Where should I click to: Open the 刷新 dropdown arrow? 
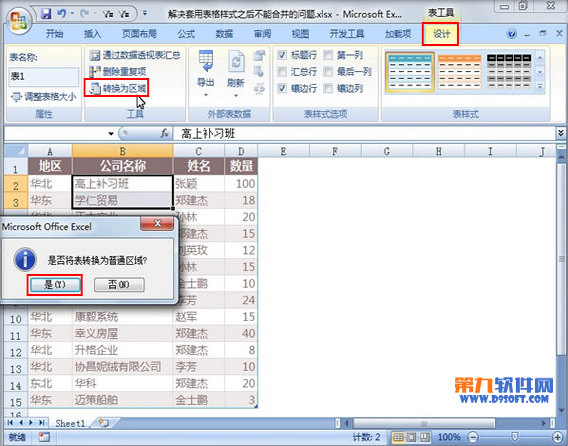[x=236, y=96]
